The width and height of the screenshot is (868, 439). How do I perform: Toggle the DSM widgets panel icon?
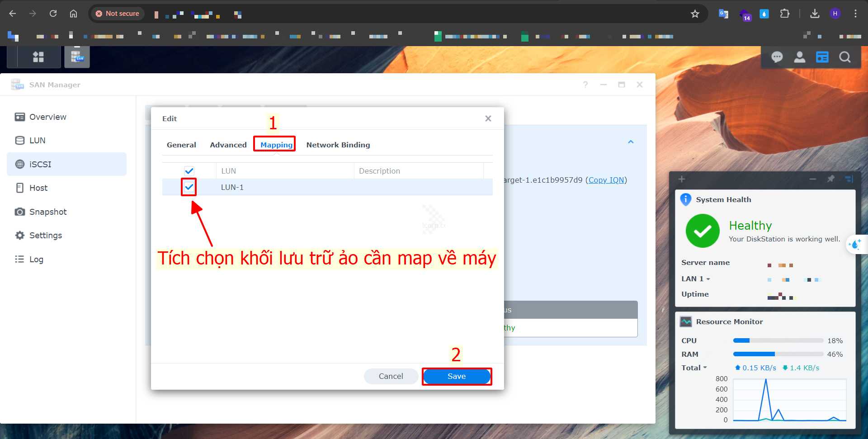822,57
